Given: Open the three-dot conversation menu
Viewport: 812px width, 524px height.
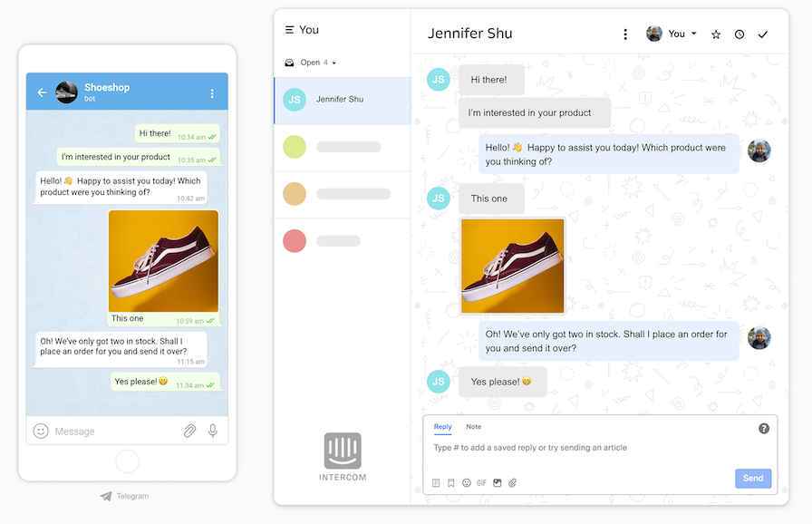Looking at the screenshot, I should pyautogui.click(x=625, y=34).
